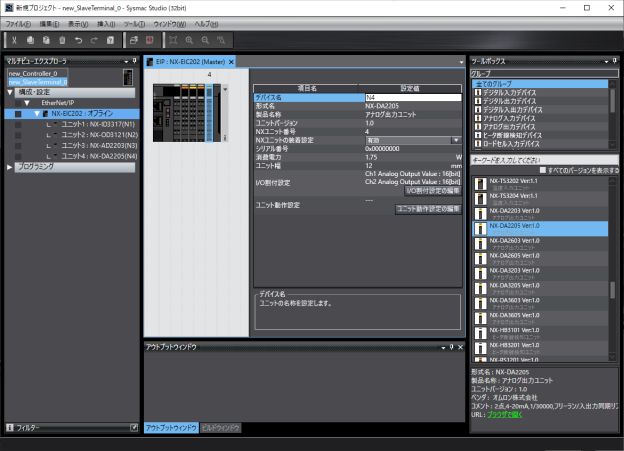Click the I/O割付設定の編集 button
The height and width of the screenshot is (451, 624).
(433, 191)
